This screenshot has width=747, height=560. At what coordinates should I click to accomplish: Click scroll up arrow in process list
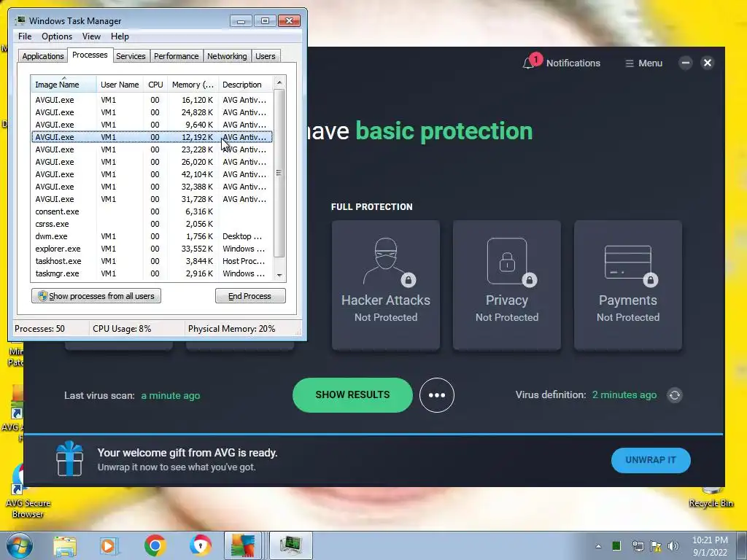point(279,82)
